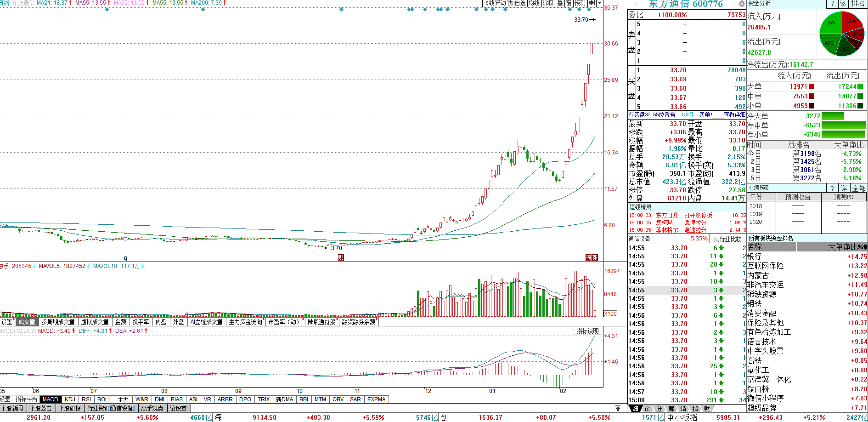Switch to the KDJ indicator tab

coord(70,399)
